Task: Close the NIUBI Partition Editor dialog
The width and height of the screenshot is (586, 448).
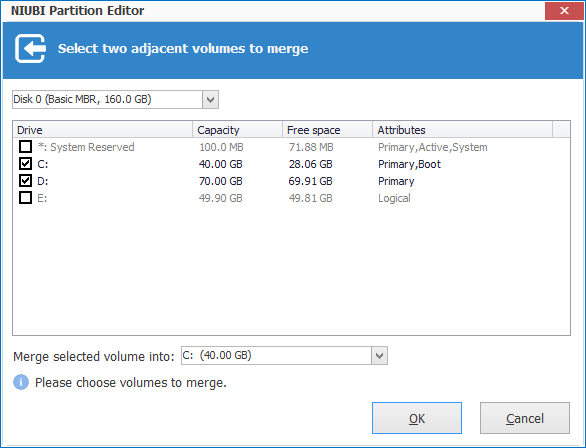Action: click(x=564, y=10)
